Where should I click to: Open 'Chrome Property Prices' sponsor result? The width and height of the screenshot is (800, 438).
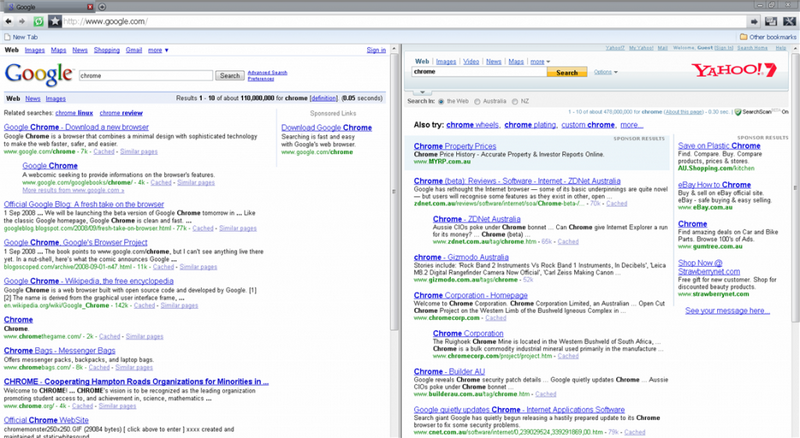455,146
